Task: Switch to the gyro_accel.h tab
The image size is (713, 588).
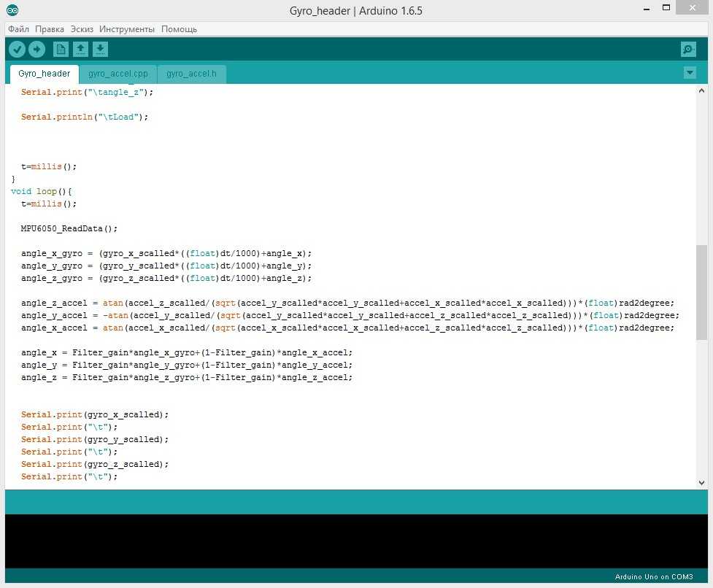Action: click(x=191, y=74)
